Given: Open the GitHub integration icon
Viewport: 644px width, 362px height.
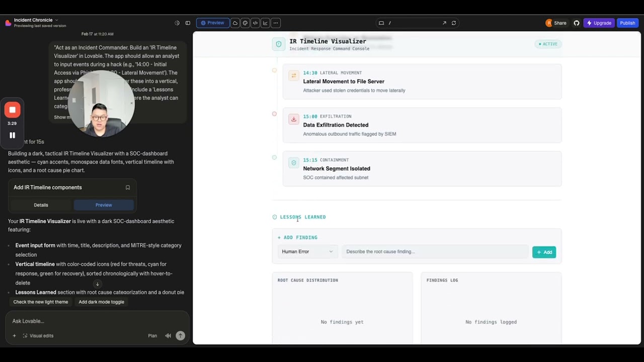Looking at the screenshot, I should [577, 23].
